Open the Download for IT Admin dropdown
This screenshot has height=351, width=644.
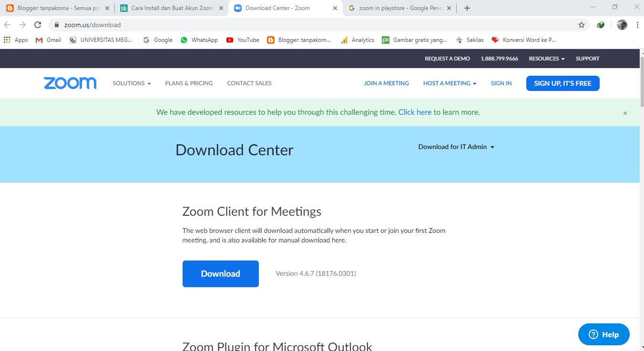[x=456, y=147]
